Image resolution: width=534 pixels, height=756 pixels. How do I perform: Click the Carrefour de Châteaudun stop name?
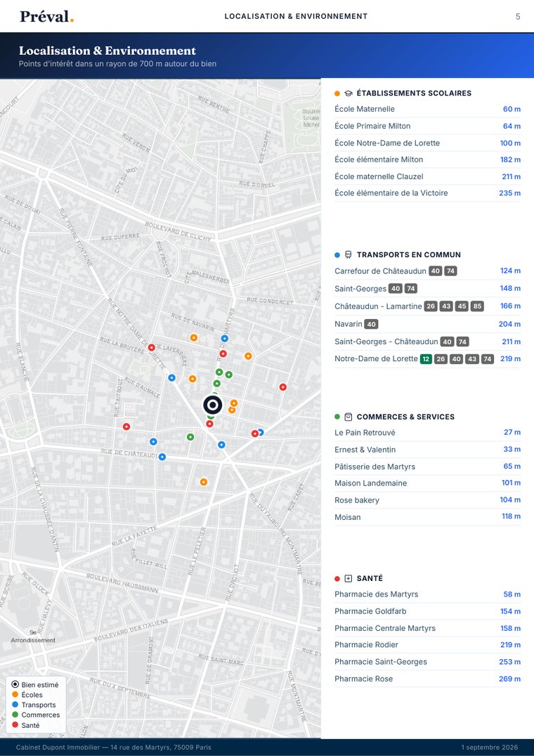(x=380, y=271)
